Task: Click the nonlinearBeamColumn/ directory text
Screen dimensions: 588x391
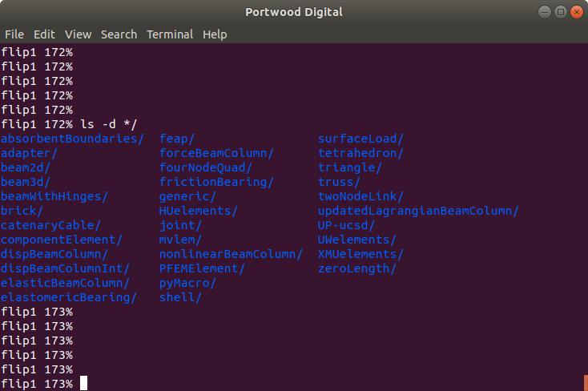Action: [231, 254]
